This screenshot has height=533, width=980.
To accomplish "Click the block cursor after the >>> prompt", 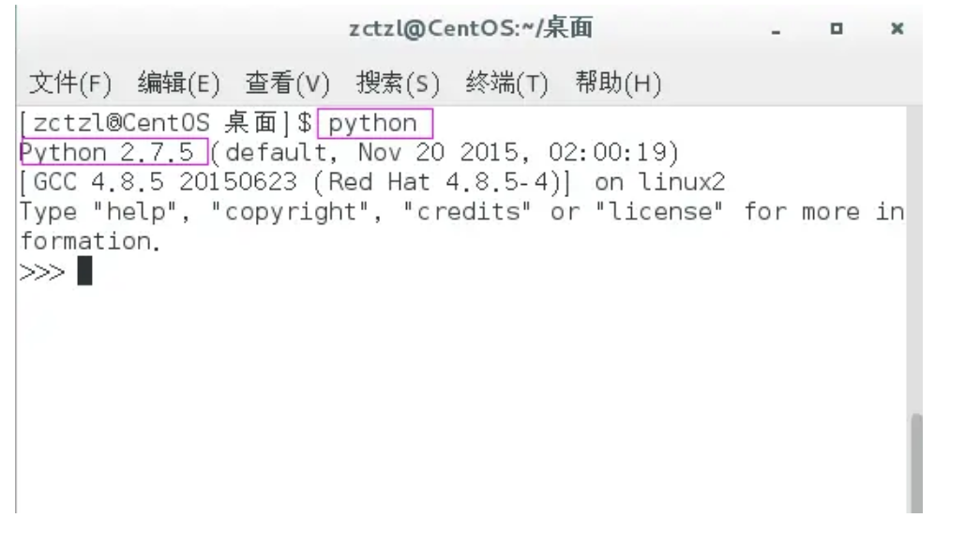I will coord(84,272).
